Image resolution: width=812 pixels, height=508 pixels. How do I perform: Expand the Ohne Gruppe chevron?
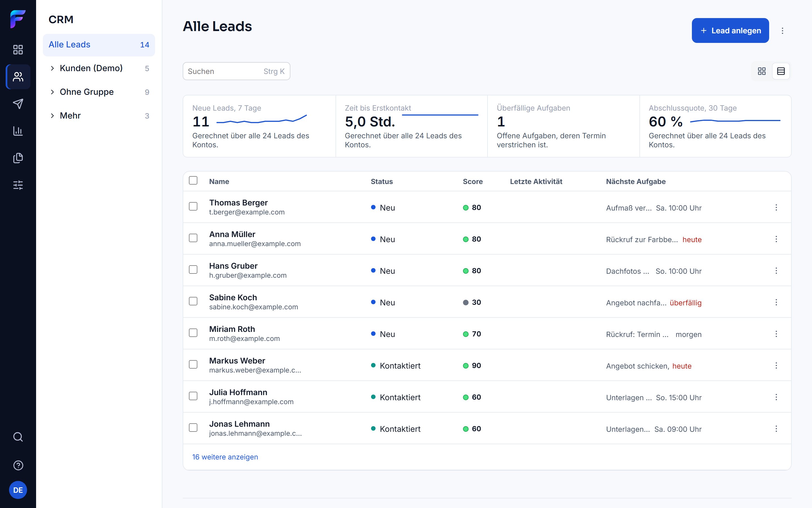pyautogui.click(x=52, y=92)
